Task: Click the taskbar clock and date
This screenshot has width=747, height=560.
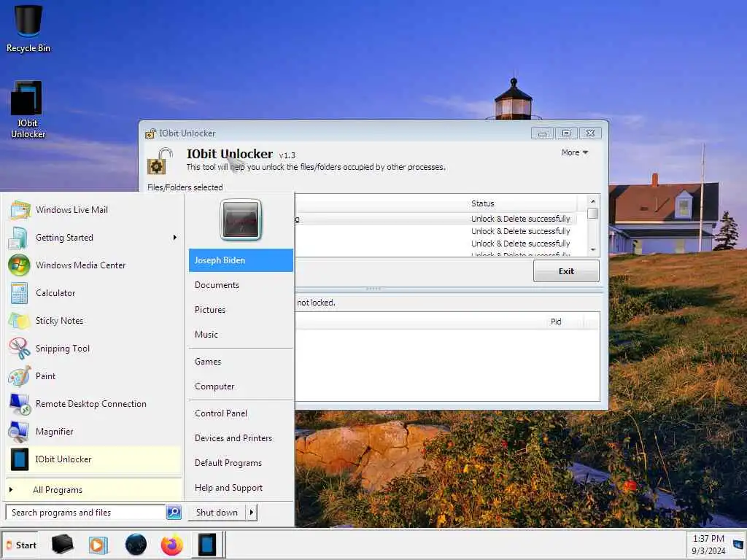Action: pyautogui.click(x=708, y=545)
